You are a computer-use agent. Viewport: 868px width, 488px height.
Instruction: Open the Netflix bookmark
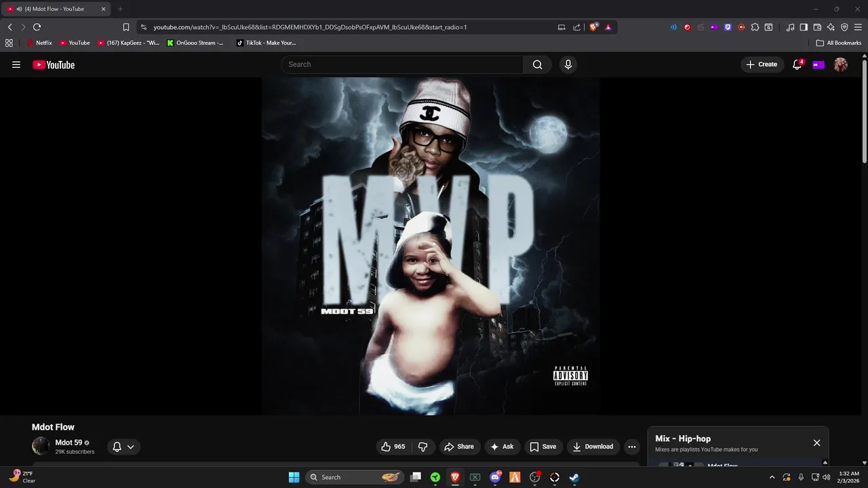tap(39, 43)
